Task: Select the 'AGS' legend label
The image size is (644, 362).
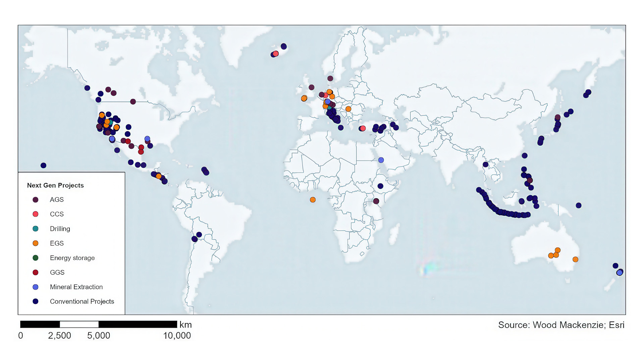Action: [57, 200]
